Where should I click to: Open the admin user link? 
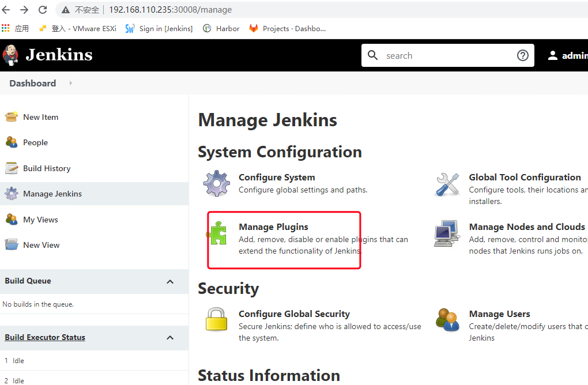click(575, 55)
